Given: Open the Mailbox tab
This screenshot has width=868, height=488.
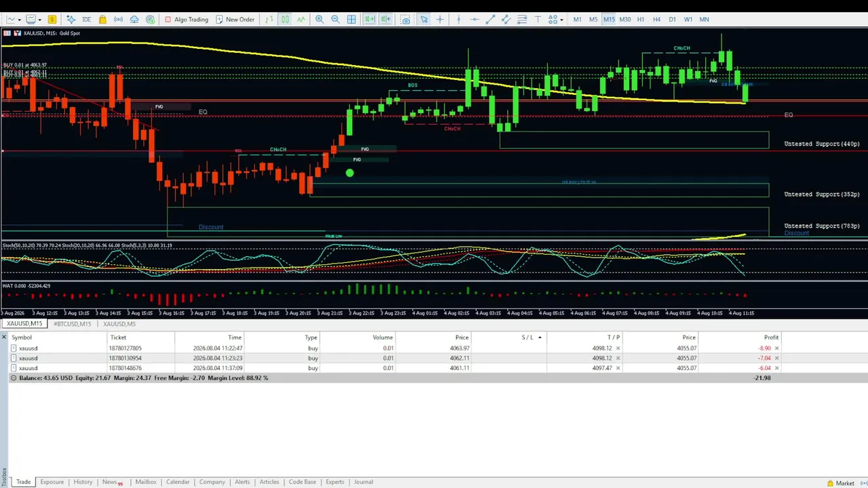Looking at the screenshot, I should pos(146,482).
